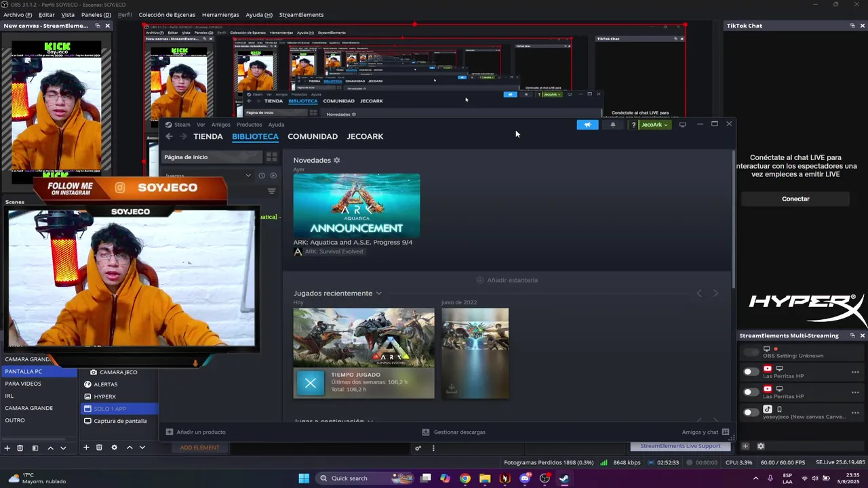Image resolution: width=868 pixels, height=488 pixels.
Task: Open Multi-Streaming settings gear
Action: (760, 446)
